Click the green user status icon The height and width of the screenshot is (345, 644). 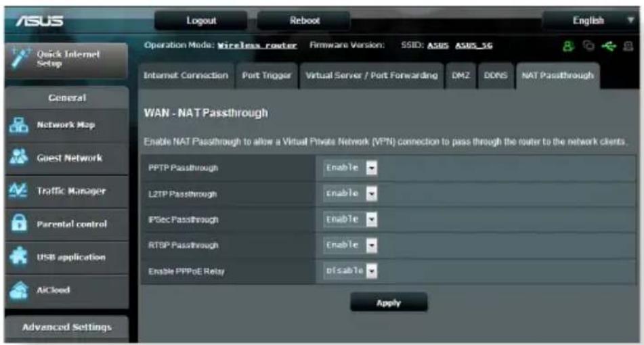pyautogui.click(x=568, y=46)
